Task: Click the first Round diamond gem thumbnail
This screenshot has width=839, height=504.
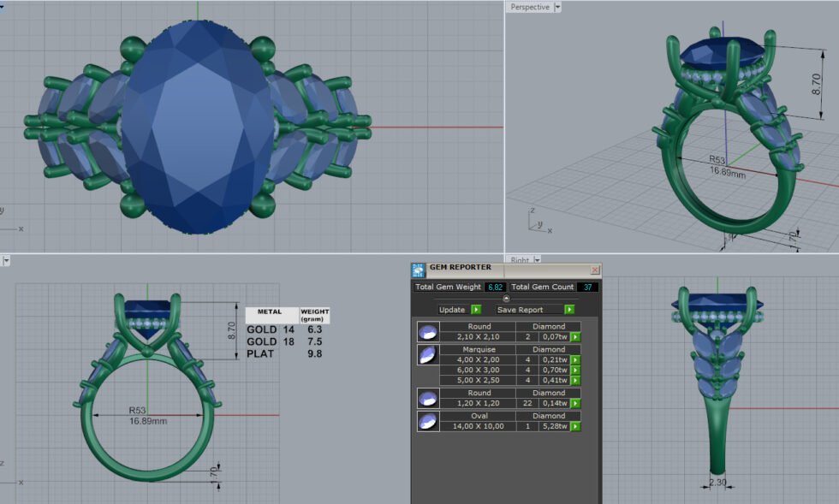Action: 427,332
